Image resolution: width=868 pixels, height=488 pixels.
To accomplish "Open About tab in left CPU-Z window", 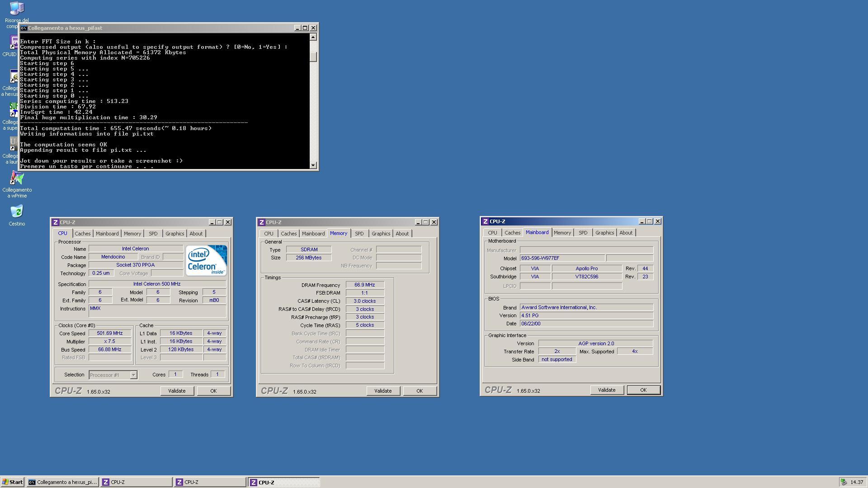I will tap(196, 234).
